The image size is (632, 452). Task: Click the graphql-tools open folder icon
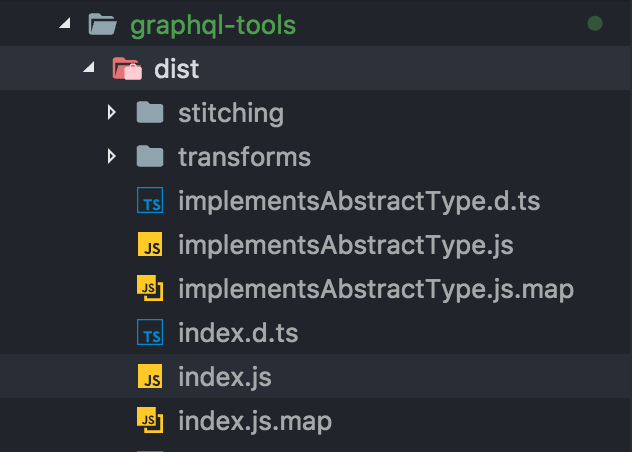click(102, 24)
